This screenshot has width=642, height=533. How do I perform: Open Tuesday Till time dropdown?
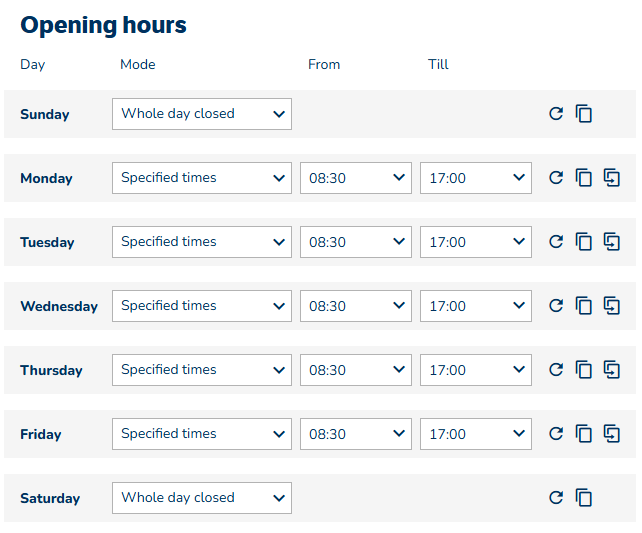475,242
